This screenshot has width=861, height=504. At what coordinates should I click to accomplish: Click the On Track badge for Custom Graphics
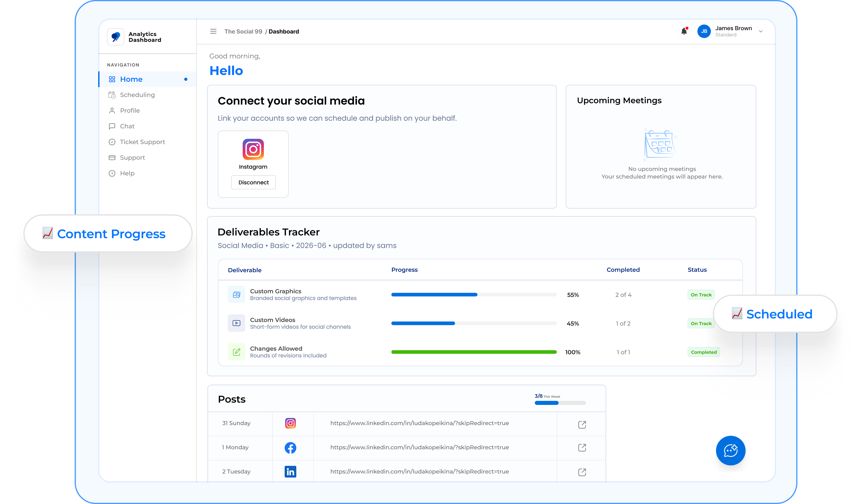pyautogui.click(x=701, y=295)
